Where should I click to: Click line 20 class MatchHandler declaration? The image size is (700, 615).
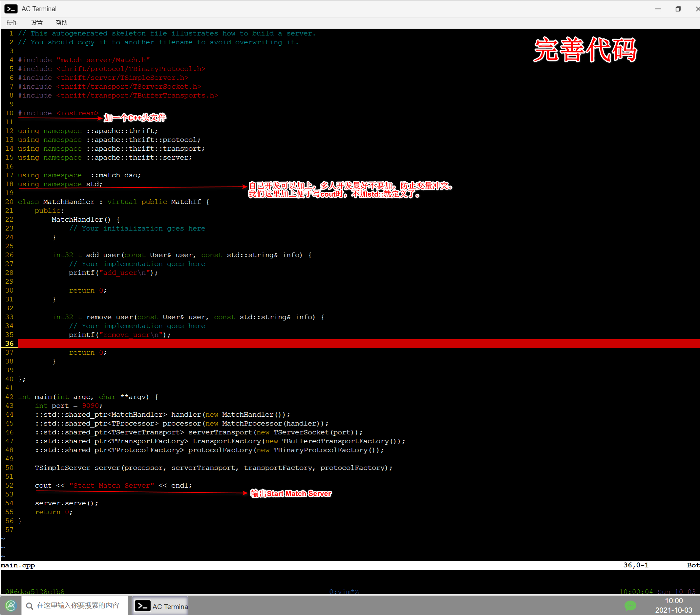(114, 202)
